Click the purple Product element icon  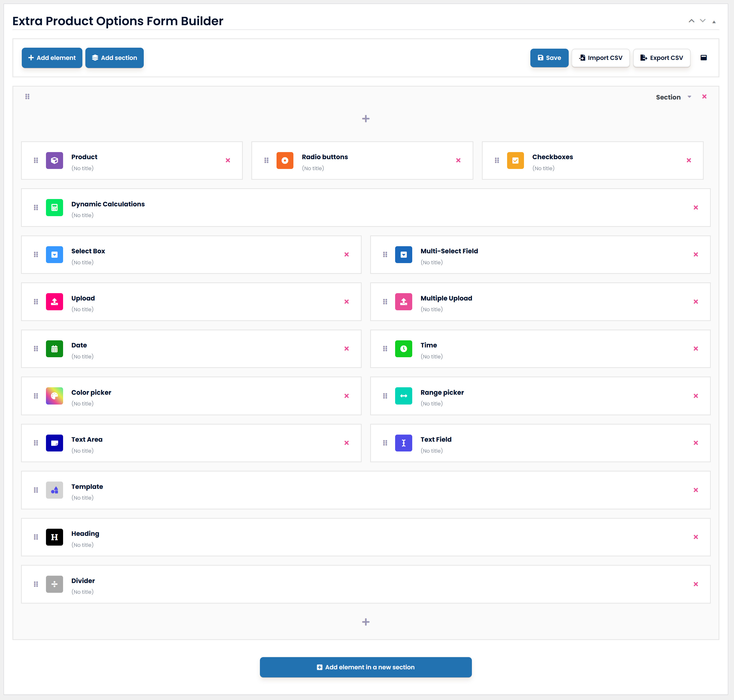55,160
